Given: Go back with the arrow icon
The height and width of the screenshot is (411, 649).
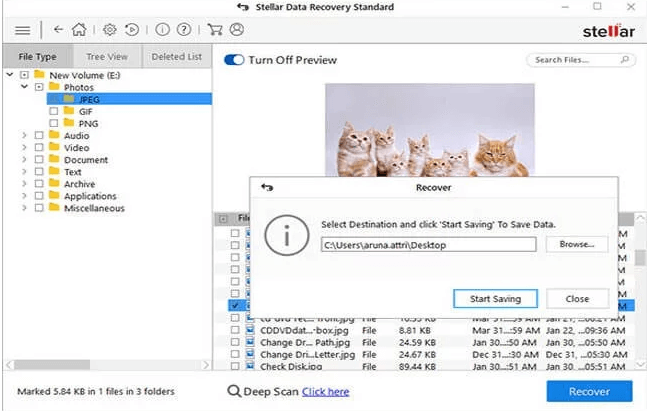Looking at the screenshot, I should click(x=58, y=29).
